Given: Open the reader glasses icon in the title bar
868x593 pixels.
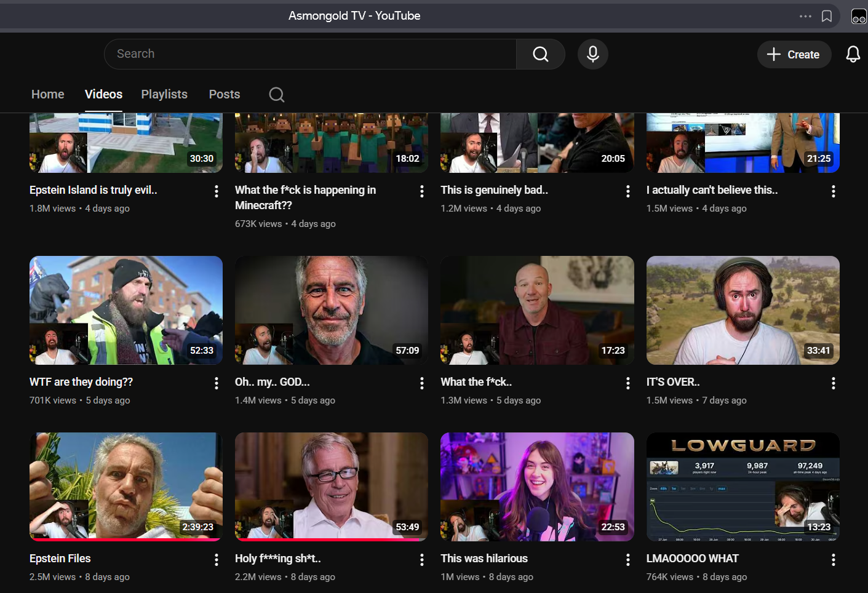Looking at the screenshot, I should click(x=859, y=17).
